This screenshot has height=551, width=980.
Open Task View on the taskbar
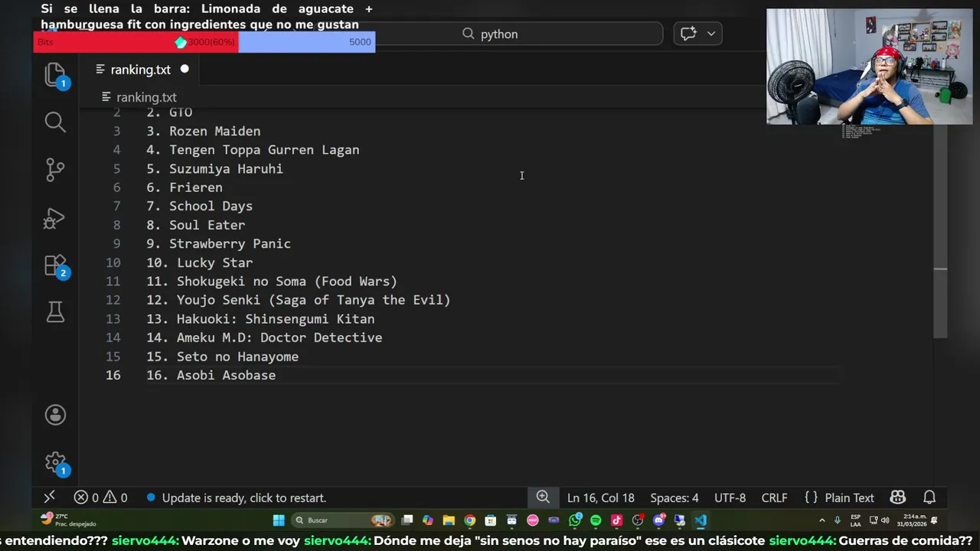click(407, 520)
